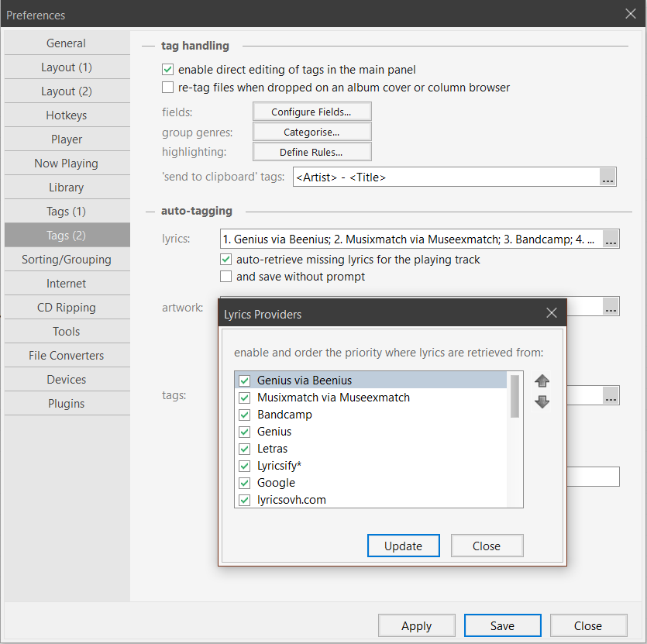
Task: Go to Now Playing preferences
Action: point(67,163)
